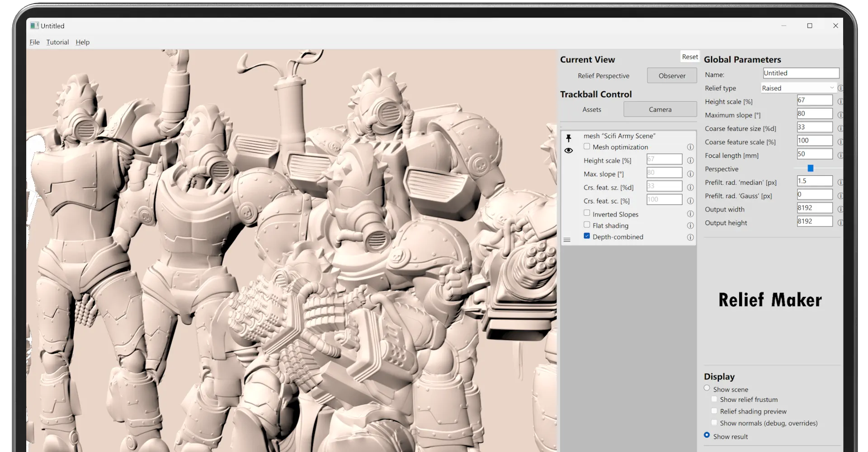Click the Relief Maker application icon in the titlebar
The height and width of the screenshot is (452, 868).
34,26
